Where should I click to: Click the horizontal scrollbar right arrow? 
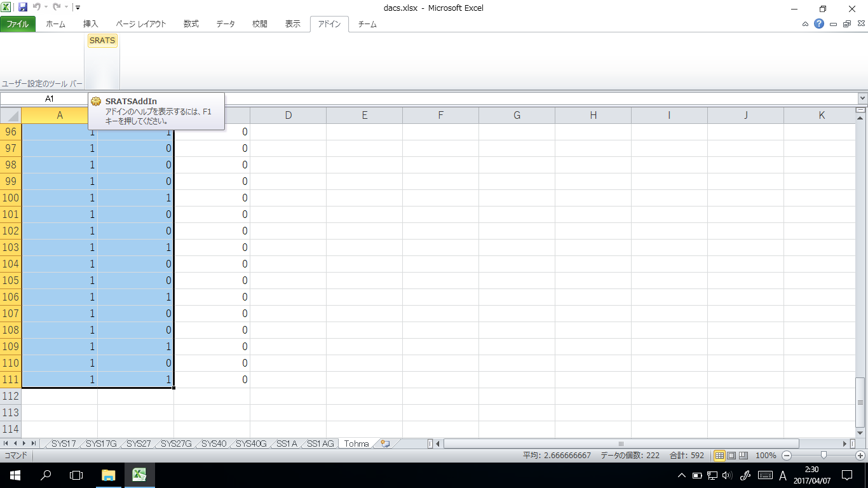[845, 444]
